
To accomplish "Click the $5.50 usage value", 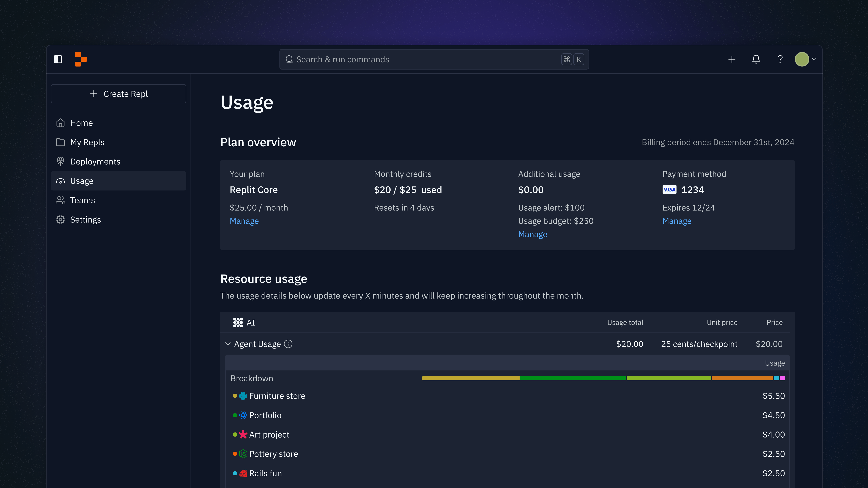I will click(774, 396).
